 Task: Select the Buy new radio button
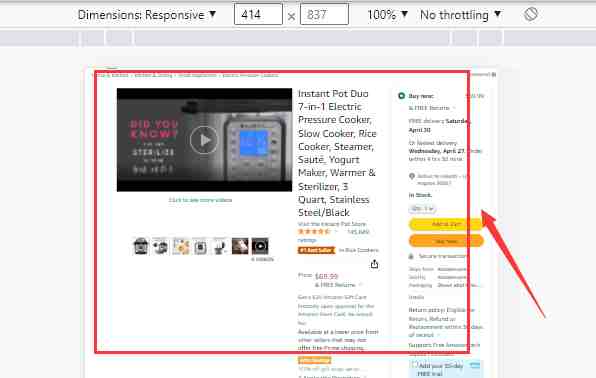tap(401, 95)
